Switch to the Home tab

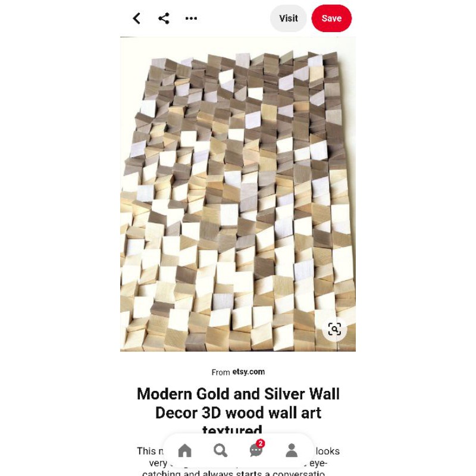click(x=184, y=450)
